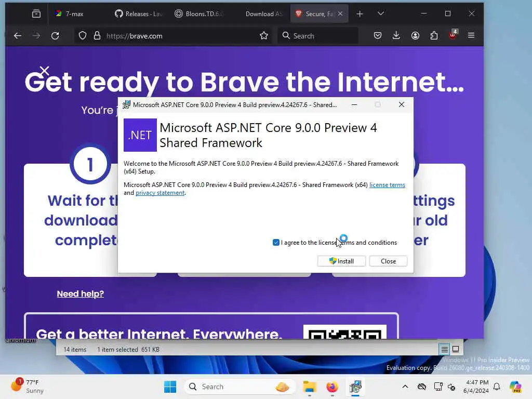Open the Firefox hamburger menu
Screen dimensions: 532x399
click(x=471, y=35)
